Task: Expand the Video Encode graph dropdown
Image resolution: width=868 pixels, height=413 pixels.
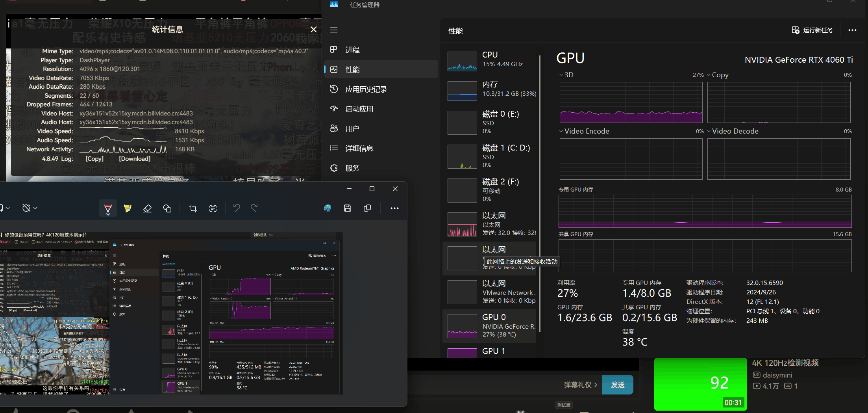Action: pos(561,131)
